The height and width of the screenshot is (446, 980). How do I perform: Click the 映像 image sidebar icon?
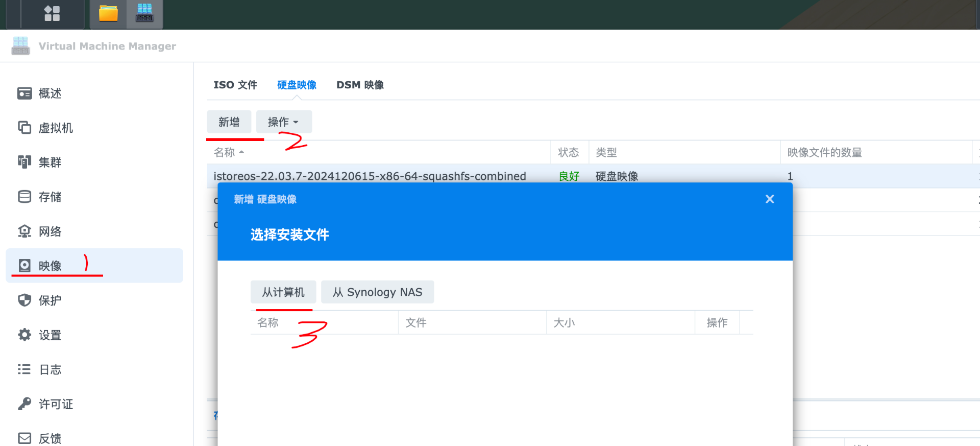[x=24, y=266]
